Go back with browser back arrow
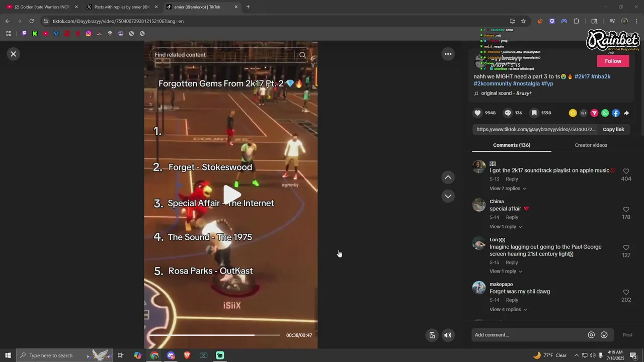 [7, 21]
